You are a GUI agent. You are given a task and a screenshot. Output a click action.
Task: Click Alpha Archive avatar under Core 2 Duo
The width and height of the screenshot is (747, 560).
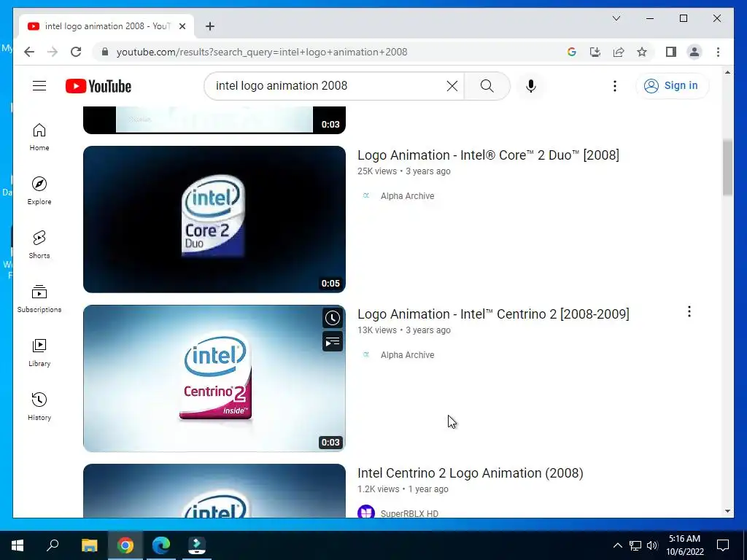click(366, 195)
